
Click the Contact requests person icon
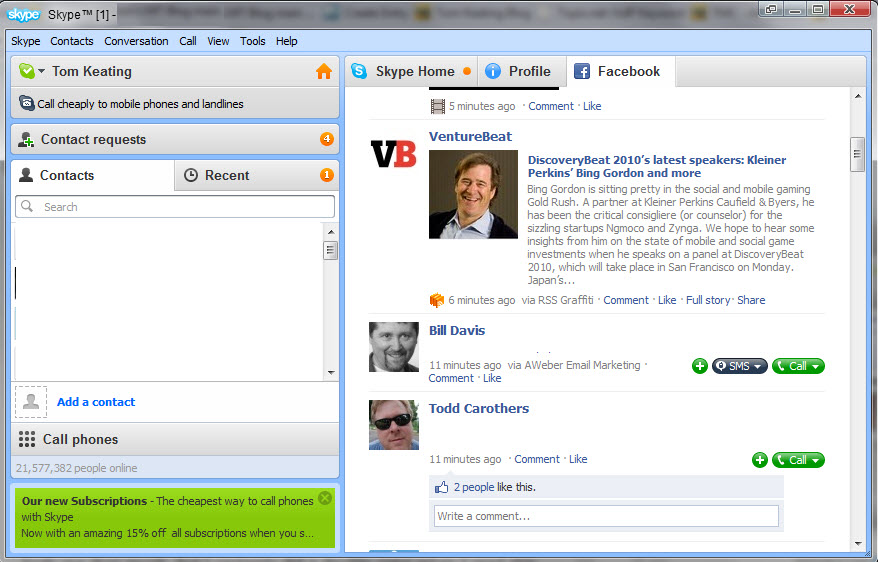(27, 140)
